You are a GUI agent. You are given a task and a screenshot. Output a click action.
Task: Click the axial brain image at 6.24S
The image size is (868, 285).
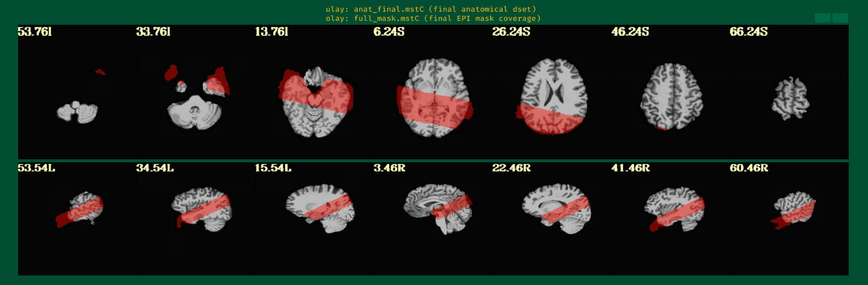434,98
